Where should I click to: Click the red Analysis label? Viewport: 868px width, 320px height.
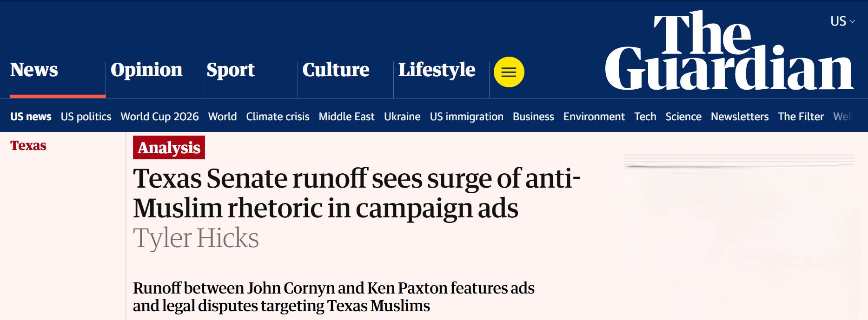(x=169, y=148)
